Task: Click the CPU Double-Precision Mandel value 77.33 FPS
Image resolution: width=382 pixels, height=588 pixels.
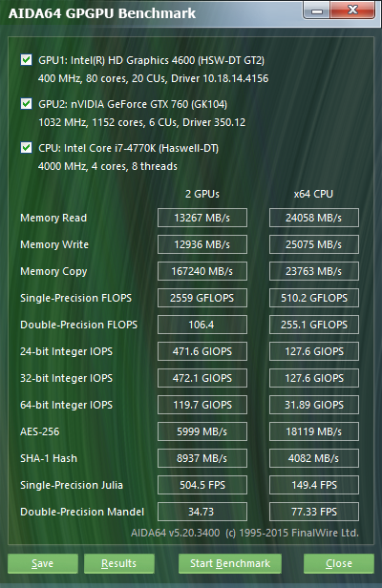Action: [x=314, y=512]
